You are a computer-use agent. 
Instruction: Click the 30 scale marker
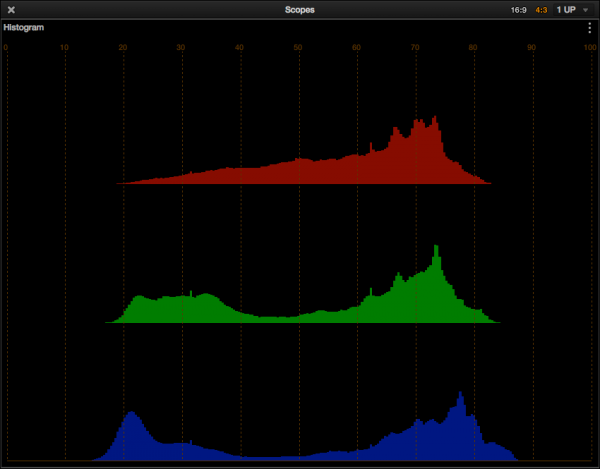181,47
